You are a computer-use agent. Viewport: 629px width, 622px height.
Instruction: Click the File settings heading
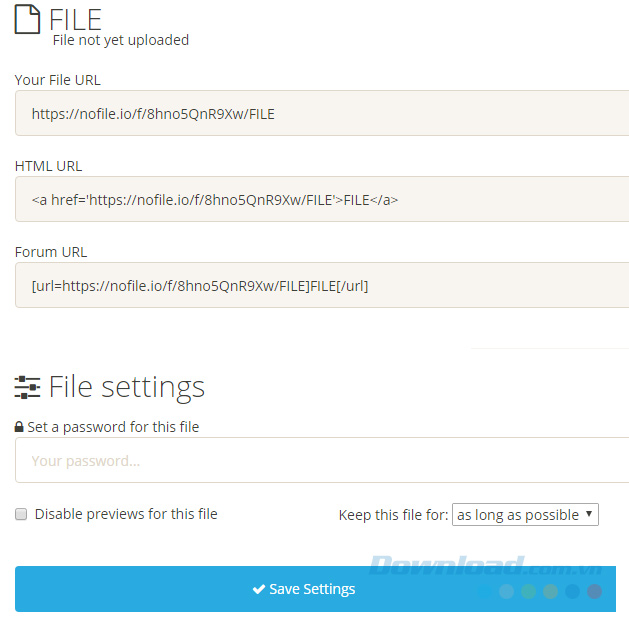(x=127, y=387)
